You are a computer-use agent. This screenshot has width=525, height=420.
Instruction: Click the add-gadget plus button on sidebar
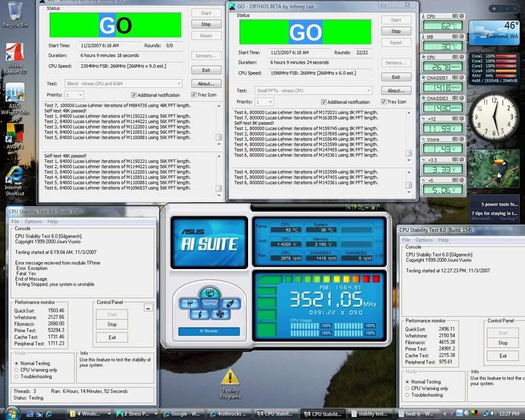tap(495, 9)
